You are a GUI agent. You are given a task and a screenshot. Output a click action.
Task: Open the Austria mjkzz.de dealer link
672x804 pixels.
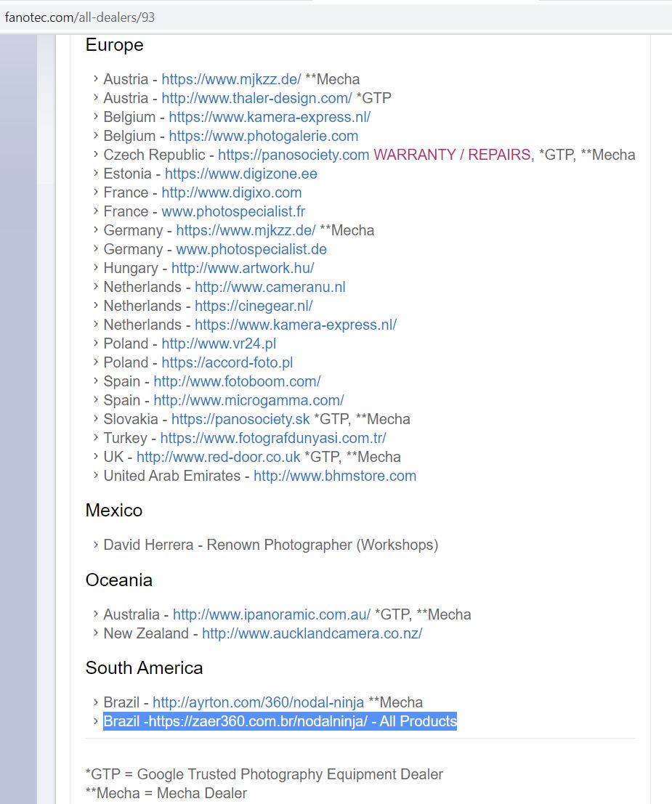pyautogui.click(x=231, y=79)
